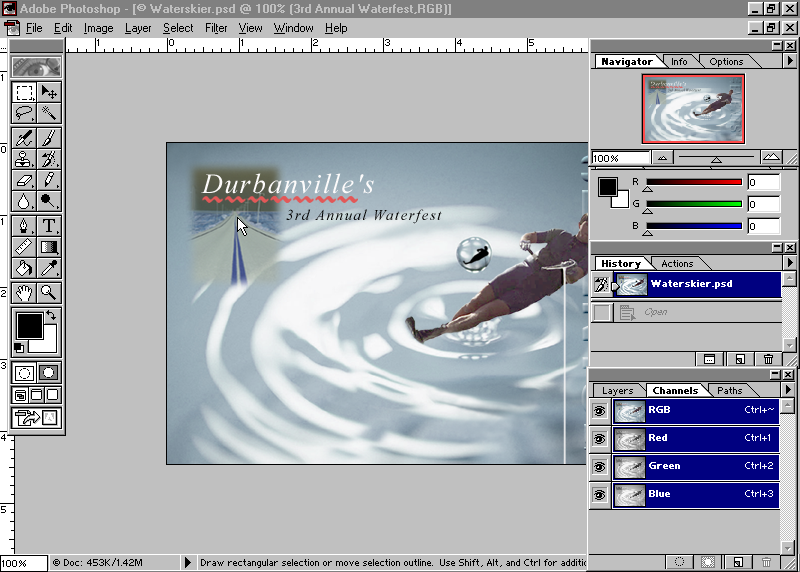Select the Rubber Stamp tool

click(x=24, y=159)
